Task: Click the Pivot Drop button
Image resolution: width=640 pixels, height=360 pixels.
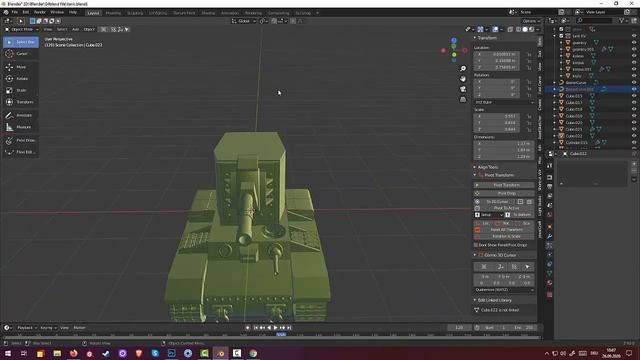Action: click(x=504, y=193)
